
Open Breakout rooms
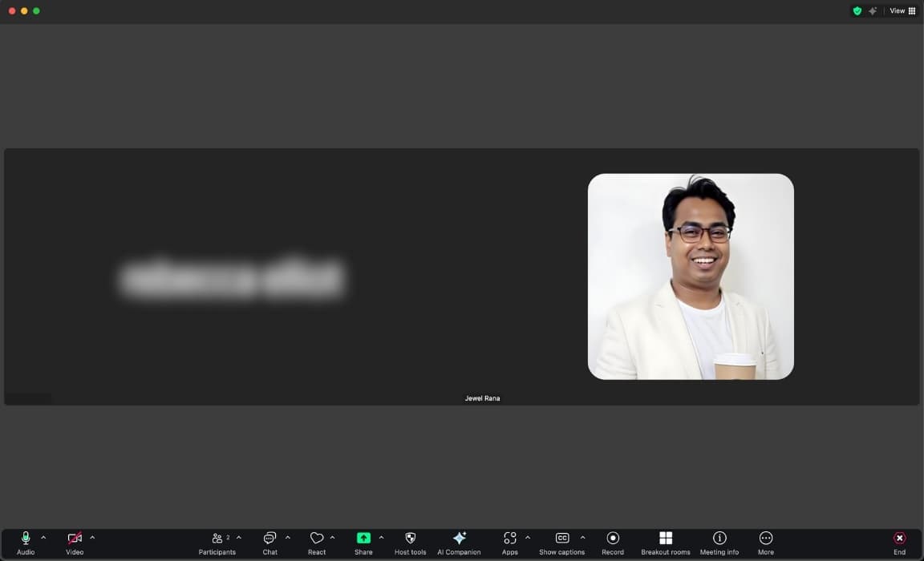click(x=665, y=542)
